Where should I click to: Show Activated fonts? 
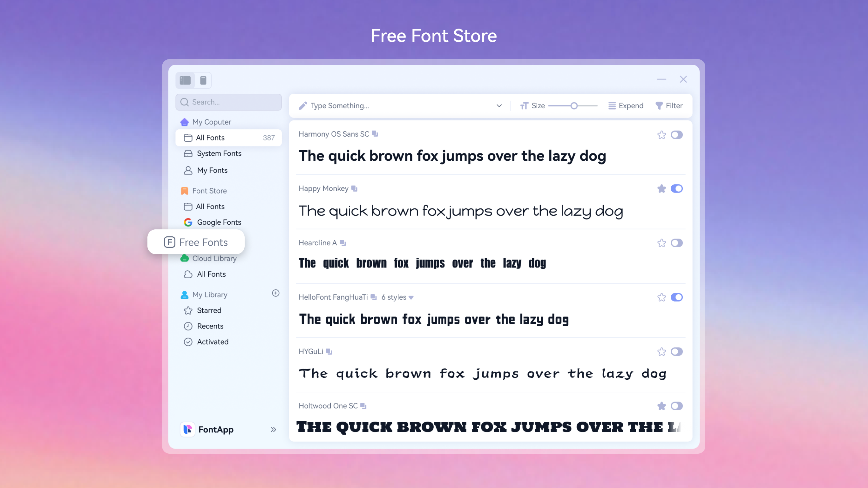coord(213,342)
